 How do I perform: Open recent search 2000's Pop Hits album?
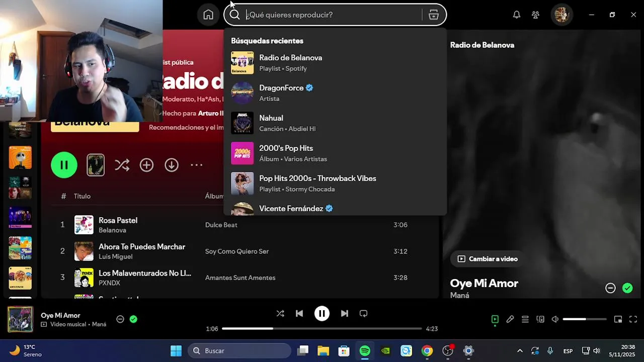pyautogui.click(x=335, y=153)
